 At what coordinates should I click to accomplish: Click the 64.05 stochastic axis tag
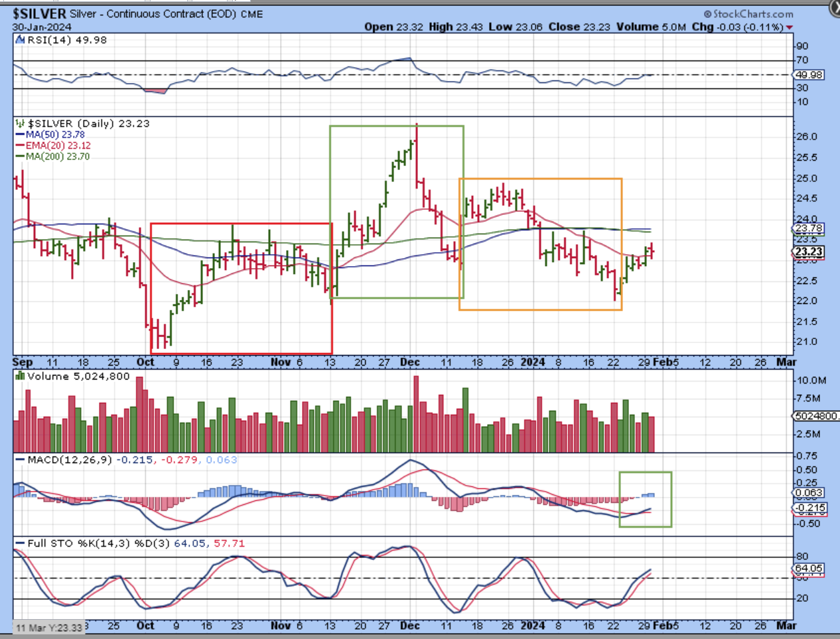[x=809, y=569]
